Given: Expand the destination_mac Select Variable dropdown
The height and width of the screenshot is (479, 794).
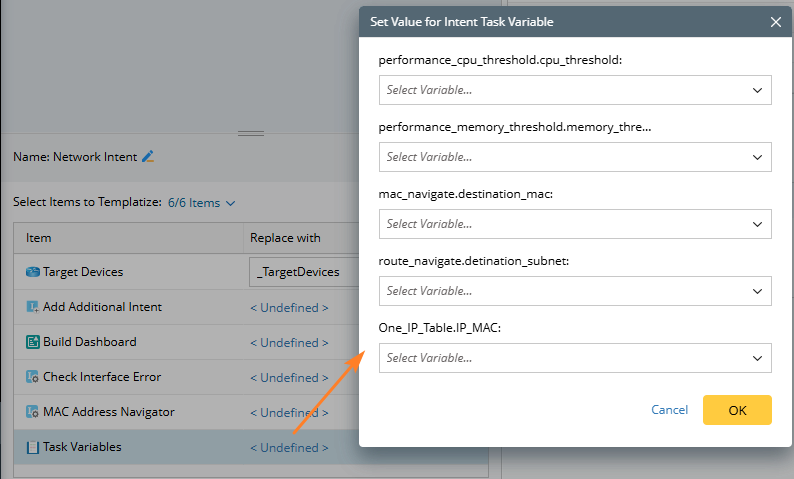Looking at the screenshot, I should [x=574, y=224].
